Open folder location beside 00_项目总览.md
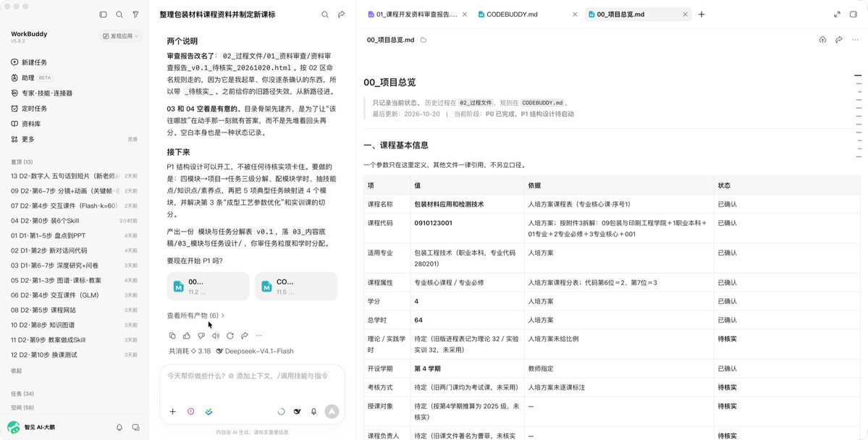Viewport: 868px width, 440px height. pos(424,40)
